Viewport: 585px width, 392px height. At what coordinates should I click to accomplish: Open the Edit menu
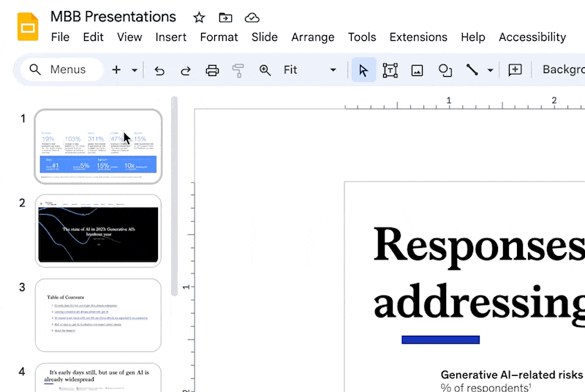[x=94, y=37]
